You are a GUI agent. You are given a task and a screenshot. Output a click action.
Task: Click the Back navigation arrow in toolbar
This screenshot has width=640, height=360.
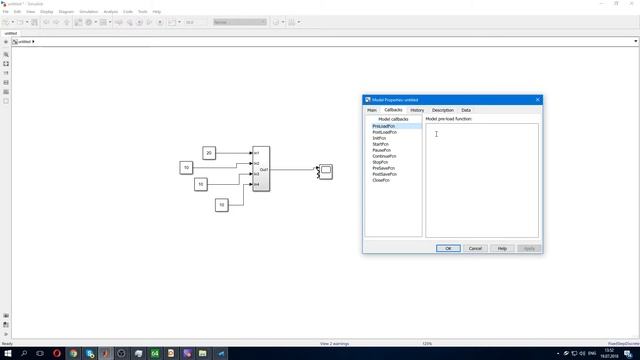coord(46,22)
